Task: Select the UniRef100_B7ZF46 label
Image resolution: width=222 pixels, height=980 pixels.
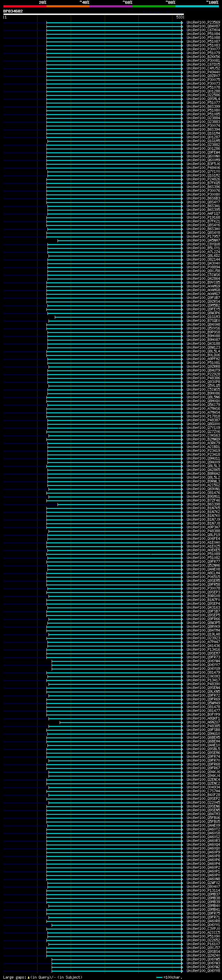Action: 203,501
